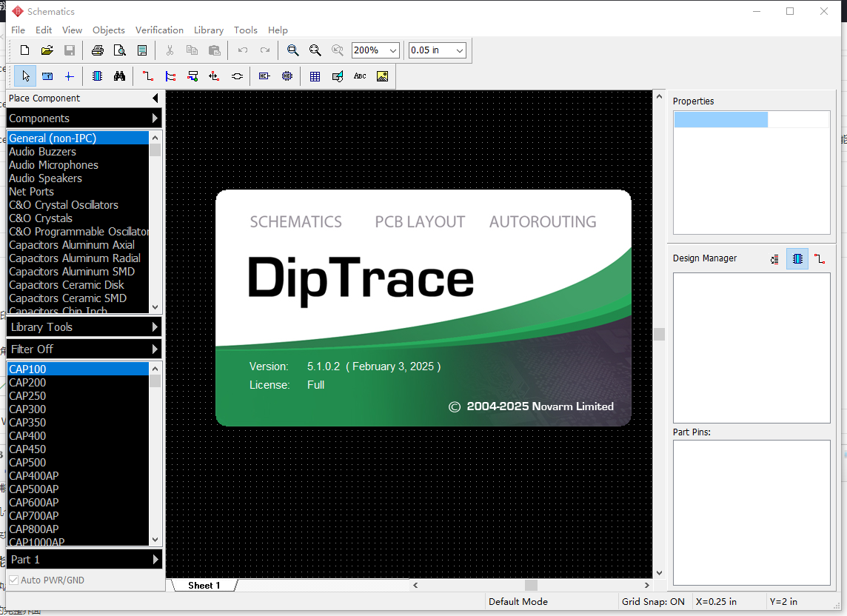Image resolution: width=847 pixels, height=616 pixels.
Task: Select the ABC Place Text tool
Action: coord(360,76)
